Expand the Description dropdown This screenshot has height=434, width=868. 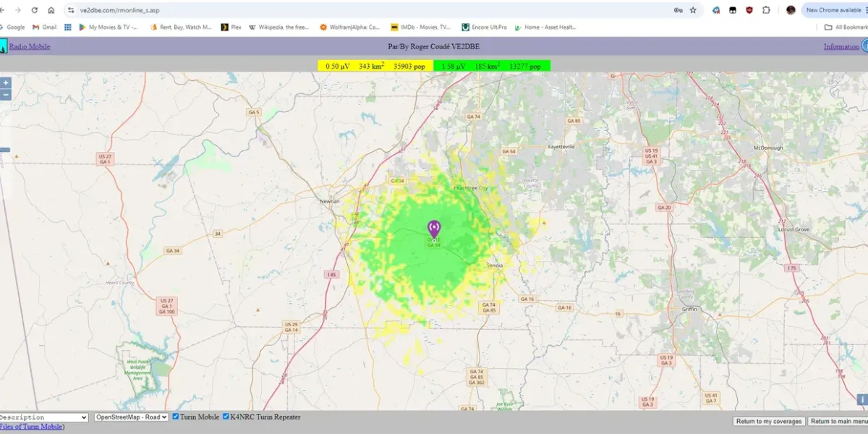tap(43, 417)
